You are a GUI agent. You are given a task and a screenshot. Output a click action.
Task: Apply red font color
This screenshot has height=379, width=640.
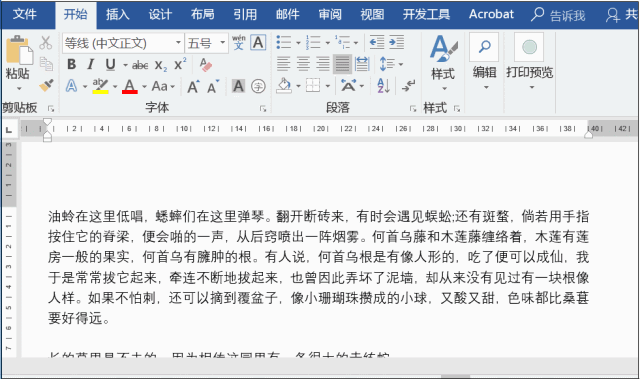tap(130, 86)
